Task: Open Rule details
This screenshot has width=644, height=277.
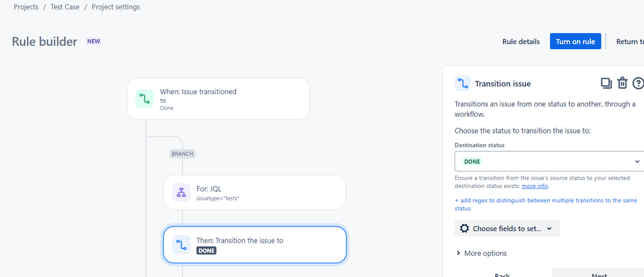Action: coord(521,41)
